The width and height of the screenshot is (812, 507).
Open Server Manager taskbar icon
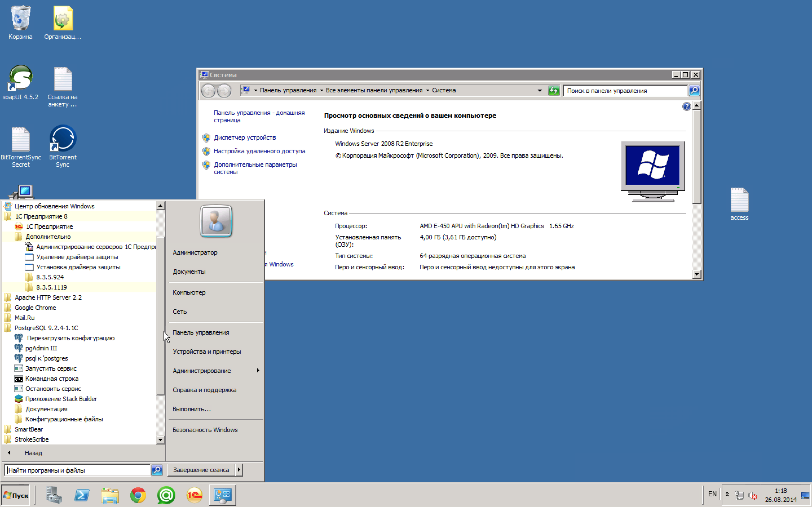(54, 495)
